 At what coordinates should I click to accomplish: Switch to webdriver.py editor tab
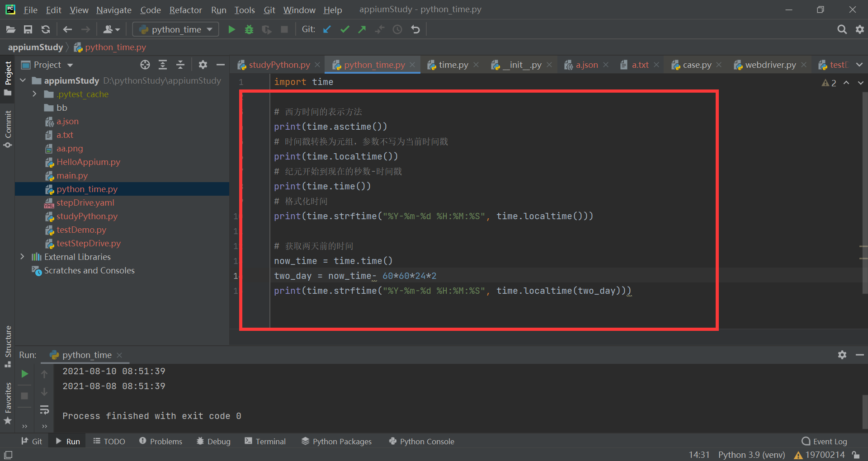coord(770,65)
